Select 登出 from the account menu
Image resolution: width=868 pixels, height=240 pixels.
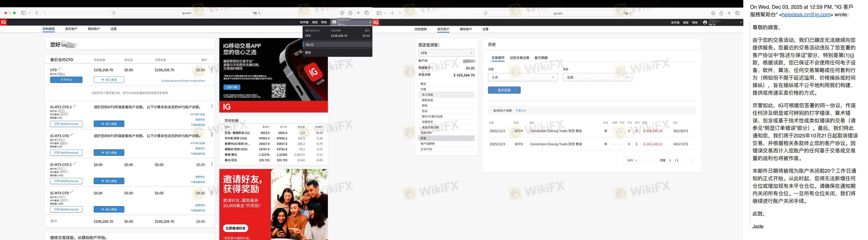308,53
